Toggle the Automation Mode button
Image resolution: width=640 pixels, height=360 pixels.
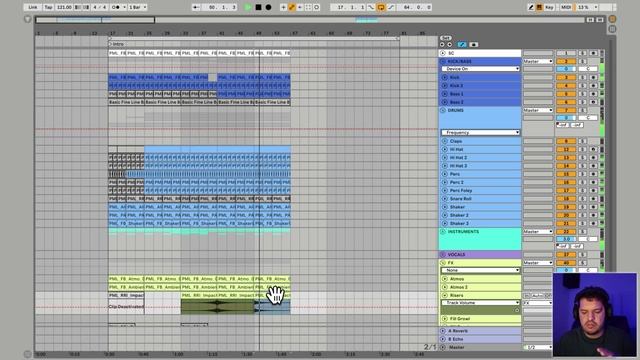(462, 44)
